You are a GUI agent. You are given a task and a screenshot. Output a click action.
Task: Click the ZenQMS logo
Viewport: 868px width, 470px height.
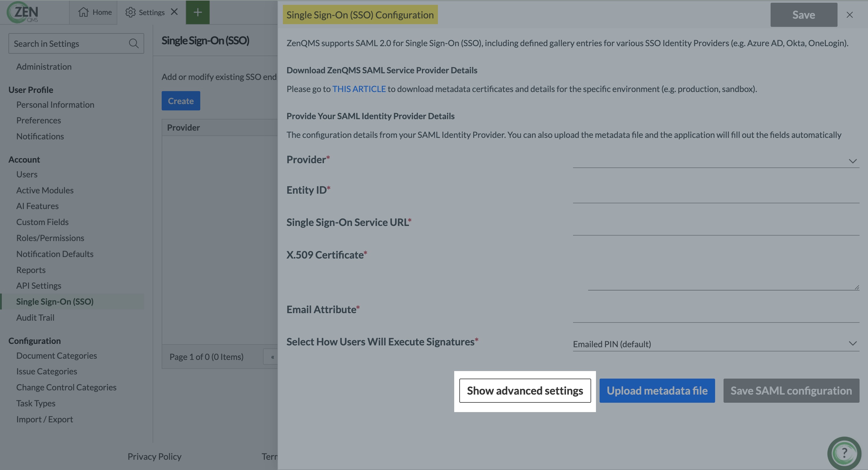(x=23, y=12)
